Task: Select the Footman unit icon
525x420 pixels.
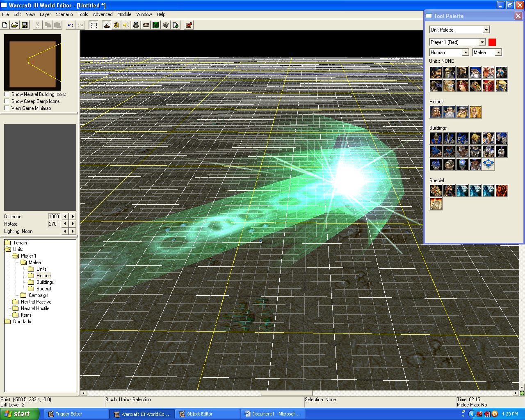Action: tap(449, 73)
